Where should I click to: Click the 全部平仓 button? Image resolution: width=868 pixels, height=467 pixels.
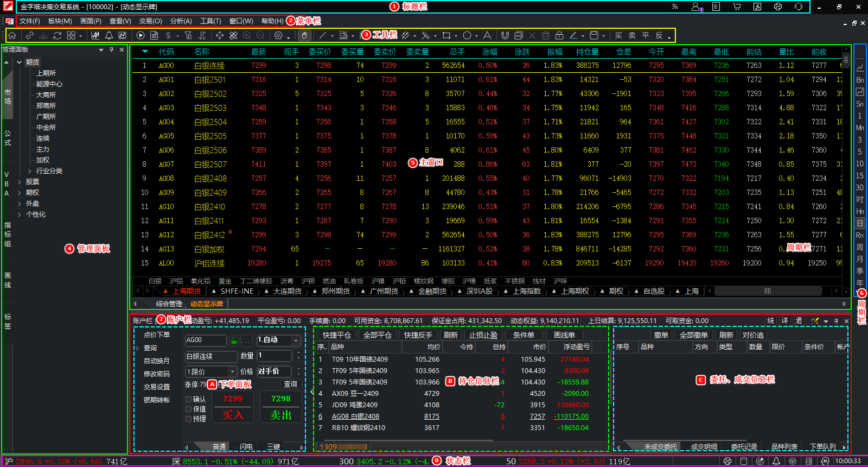[x=377, y=335]
